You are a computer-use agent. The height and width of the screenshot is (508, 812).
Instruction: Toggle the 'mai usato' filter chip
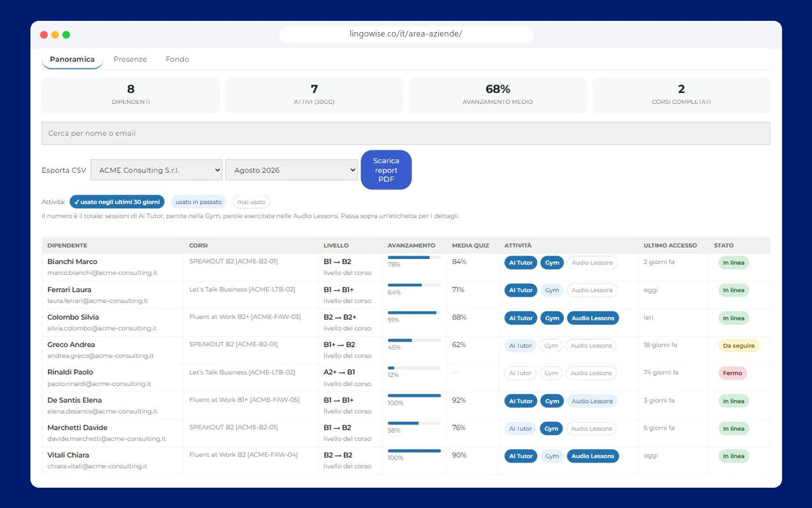point(251,202)
